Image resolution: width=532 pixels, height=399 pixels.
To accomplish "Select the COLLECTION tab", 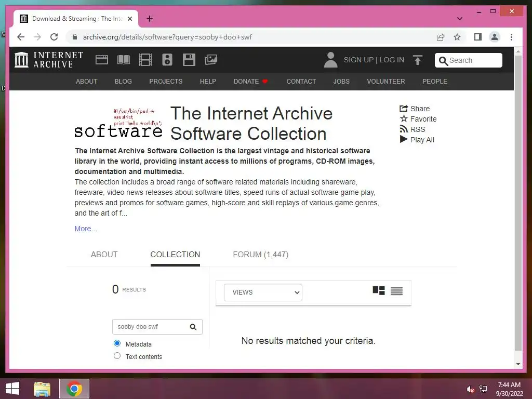I will [175, 255].
